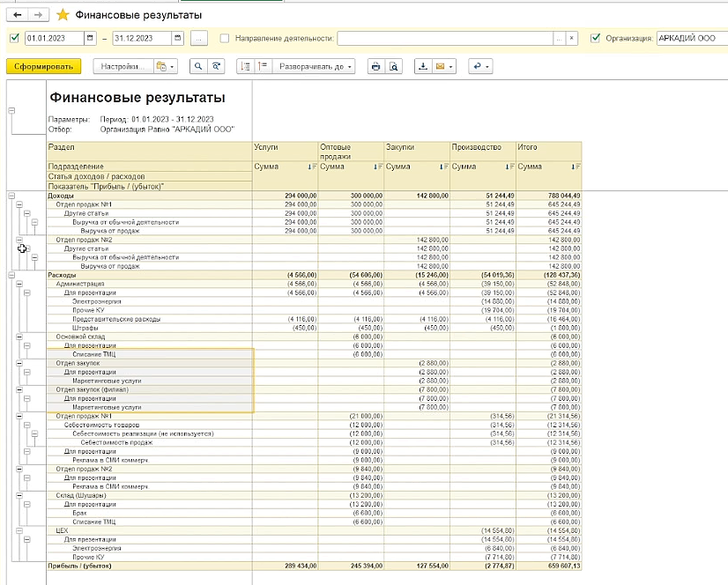728x585 pixels.
Task: Add report to favorites with star
Action: coord(63,15)
